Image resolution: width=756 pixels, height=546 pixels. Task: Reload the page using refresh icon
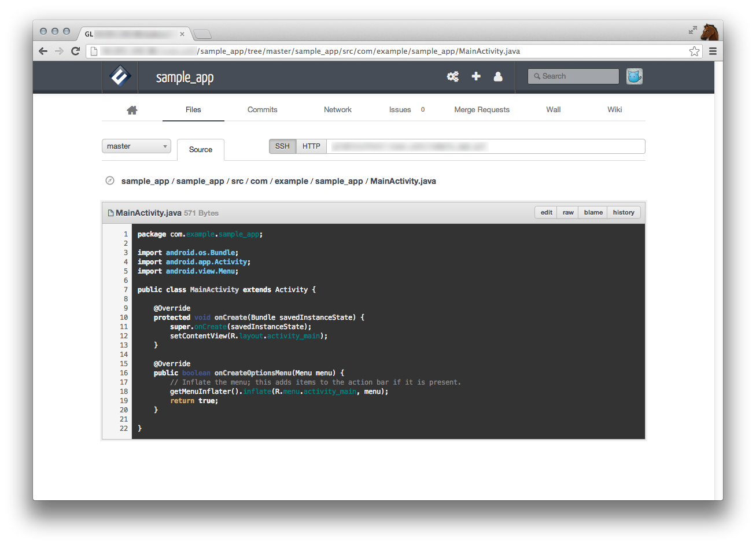pyautogui.click(x=75, y=51)
